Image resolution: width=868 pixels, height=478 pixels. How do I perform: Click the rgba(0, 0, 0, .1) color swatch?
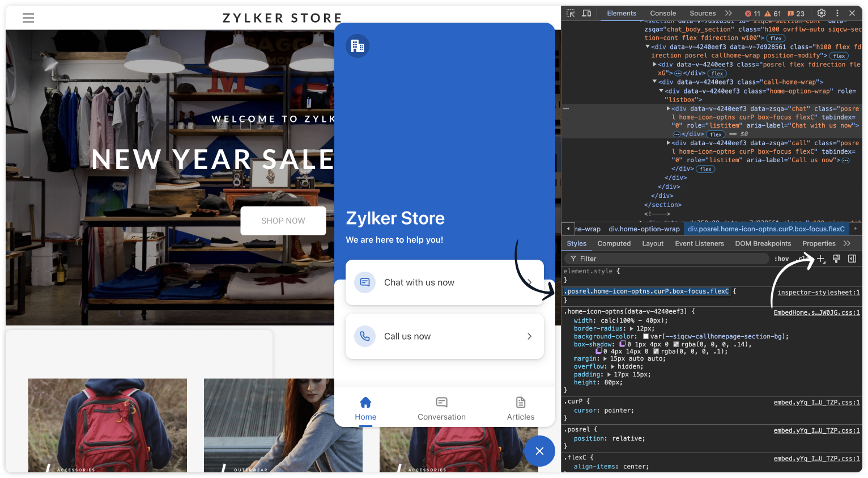point(656,352)
